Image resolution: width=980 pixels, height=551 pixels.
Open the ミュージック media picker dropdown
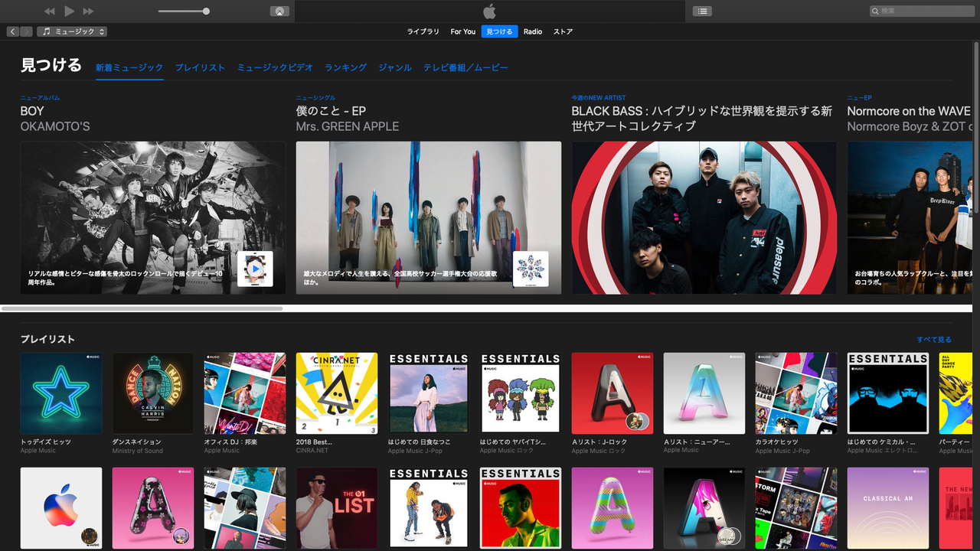(x=72, y=31)
